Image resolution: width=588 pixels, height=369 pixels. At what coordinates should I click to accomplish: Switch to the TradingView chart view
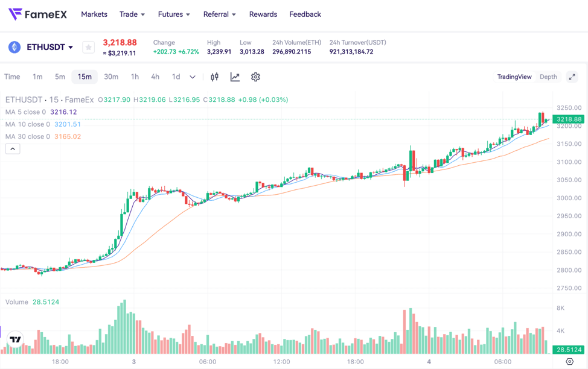pos(514,77)
